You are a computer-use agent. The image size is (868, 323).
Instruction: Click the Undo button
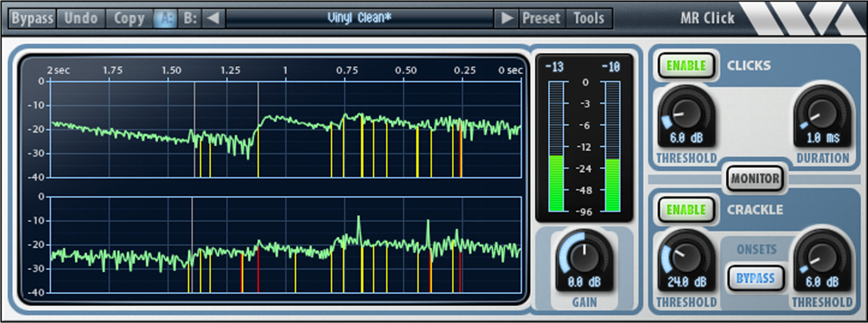[81, 18]
